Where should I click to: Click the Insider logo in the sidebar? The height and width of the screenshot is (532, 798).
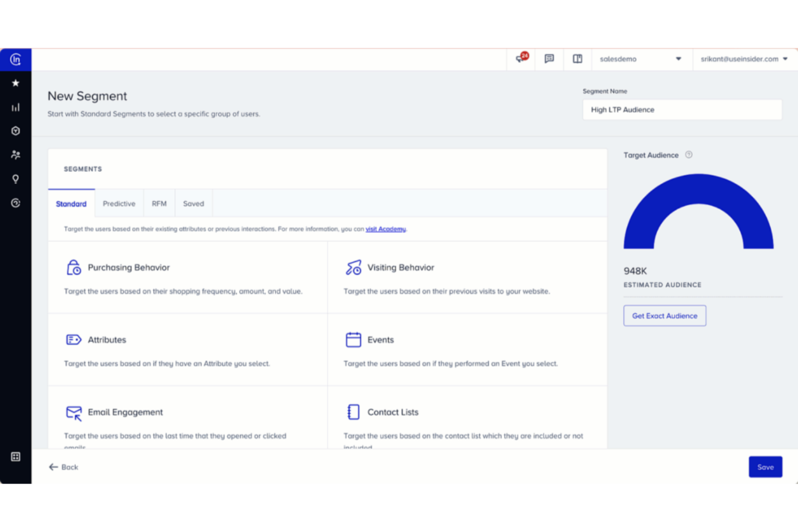16,59
